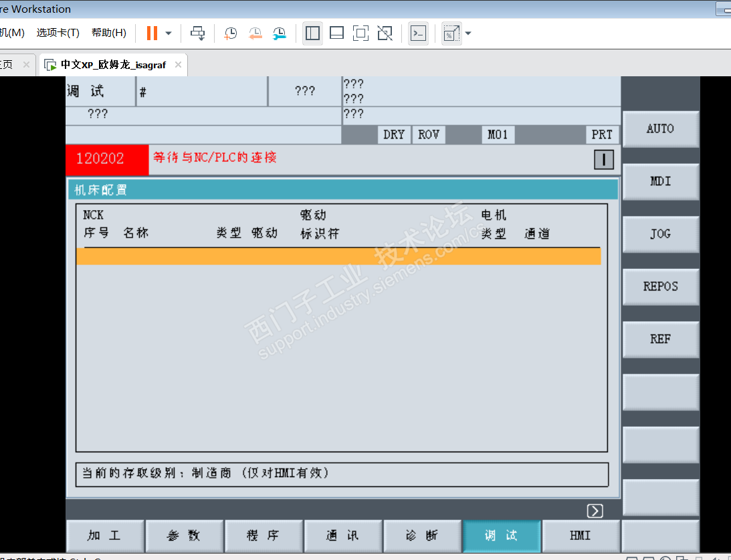The height and width of the screenshot is (560, 731).
Task: Click the 通道 column header
Action: point(537,233)
